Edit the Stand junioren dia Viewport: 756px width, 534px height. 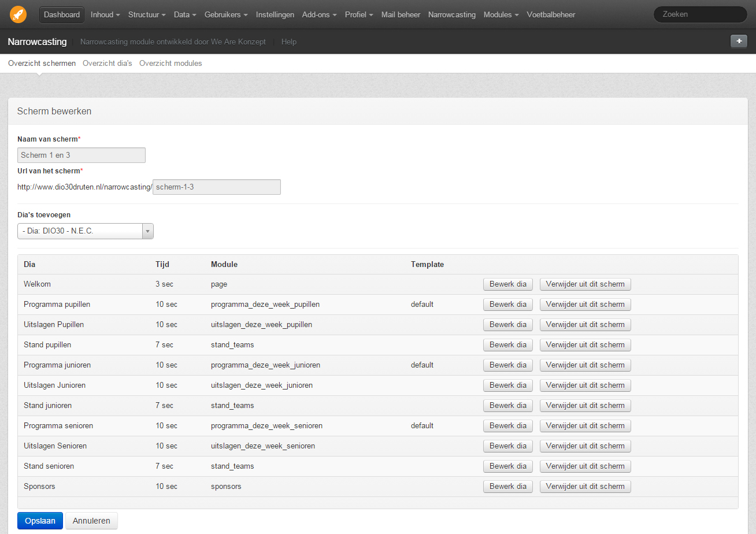[x=508, y=406]
